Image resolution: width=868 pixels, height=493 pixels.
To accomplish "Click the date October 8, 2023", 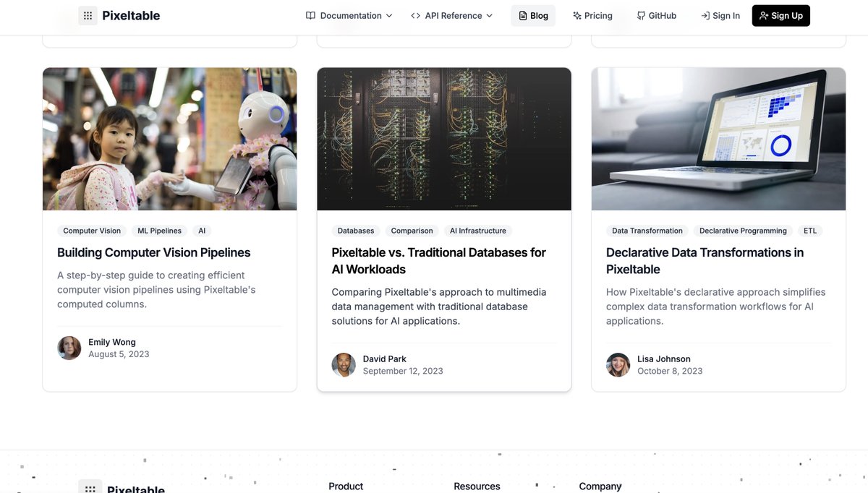I will pyautogui.click(x=670, y=372).
